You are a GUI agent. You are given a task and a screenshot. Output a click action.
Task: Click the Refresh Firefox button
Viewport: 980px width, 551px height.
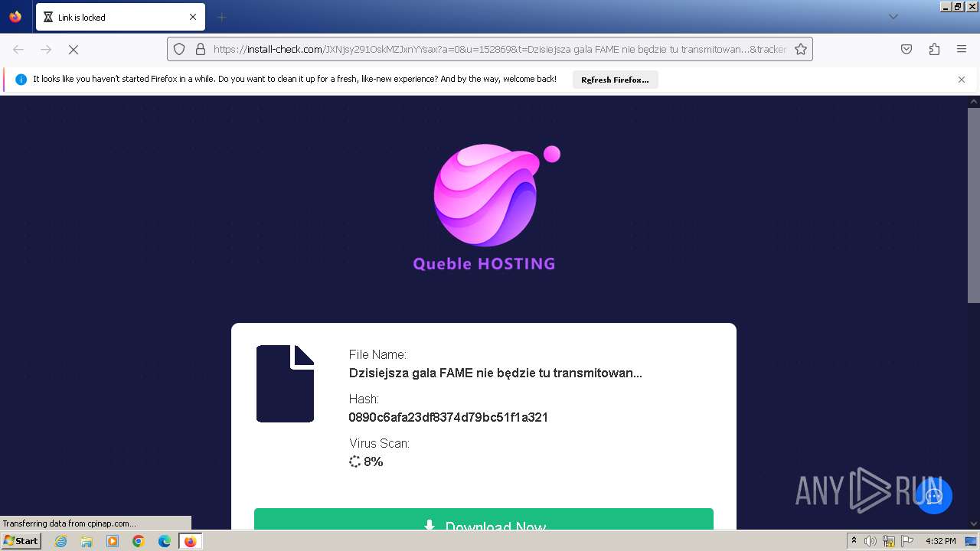615,80
